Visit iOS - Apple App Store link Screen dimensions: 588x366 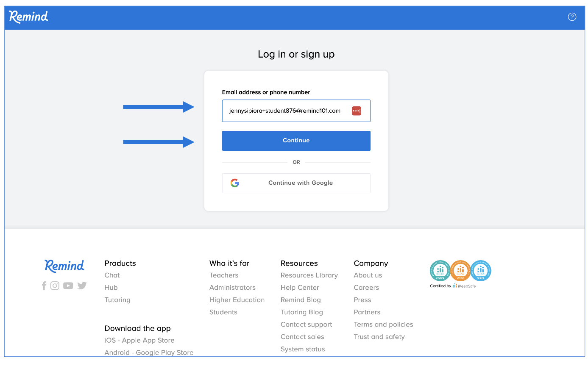click(139, 341)
